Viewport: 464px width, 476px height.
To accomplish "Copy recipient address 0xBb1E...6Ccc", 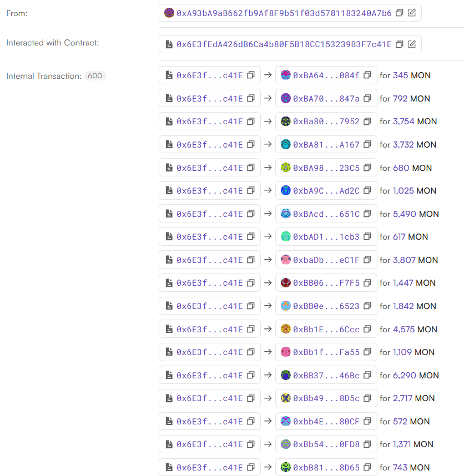I will tap(367, 329).
